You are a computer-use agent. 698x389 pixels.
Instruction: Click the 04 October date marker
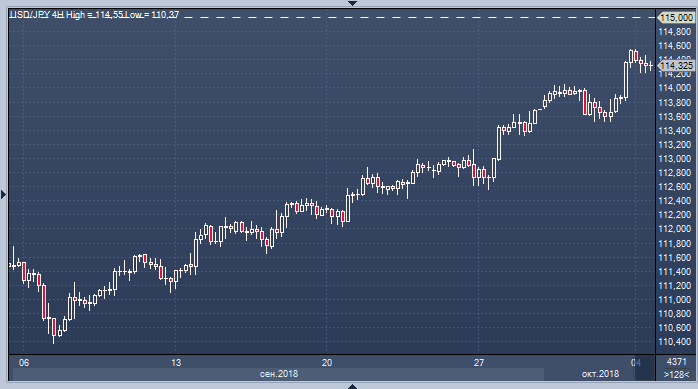636,363
